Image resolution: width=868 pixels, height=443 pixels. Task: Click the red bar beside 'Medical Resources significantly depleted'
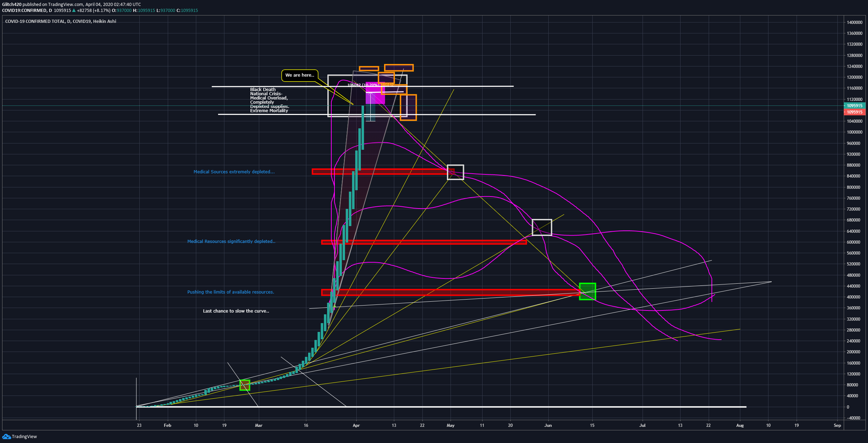(x=424, y=242)
